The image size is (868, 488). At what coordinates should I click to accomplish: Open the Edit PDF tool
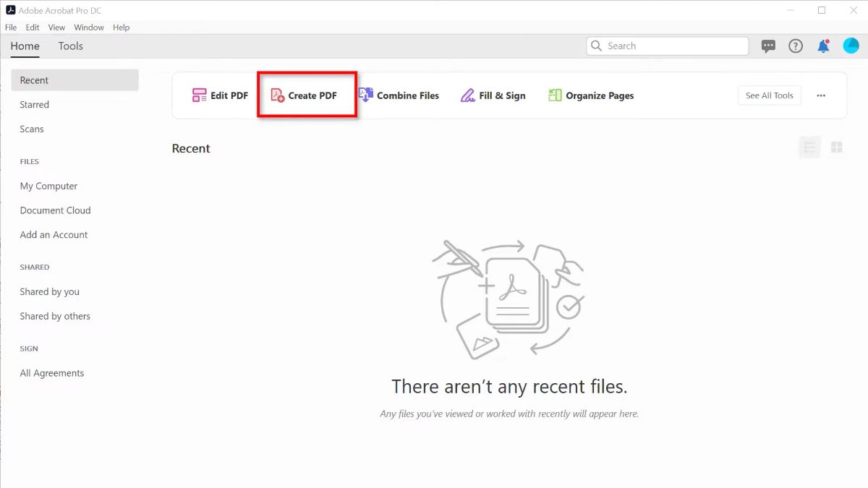219,95
